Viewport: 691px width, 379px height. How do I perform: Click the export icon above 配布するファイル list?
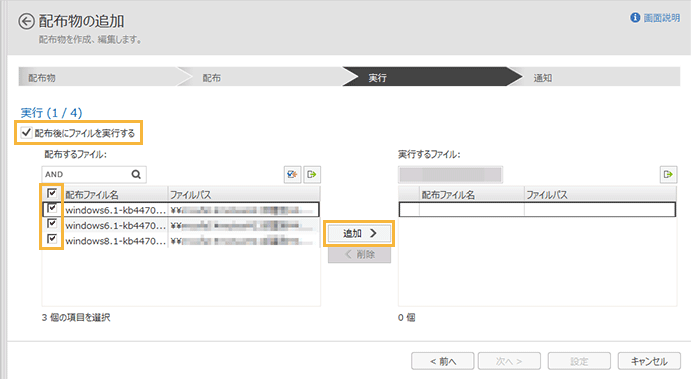coord(312,175)
